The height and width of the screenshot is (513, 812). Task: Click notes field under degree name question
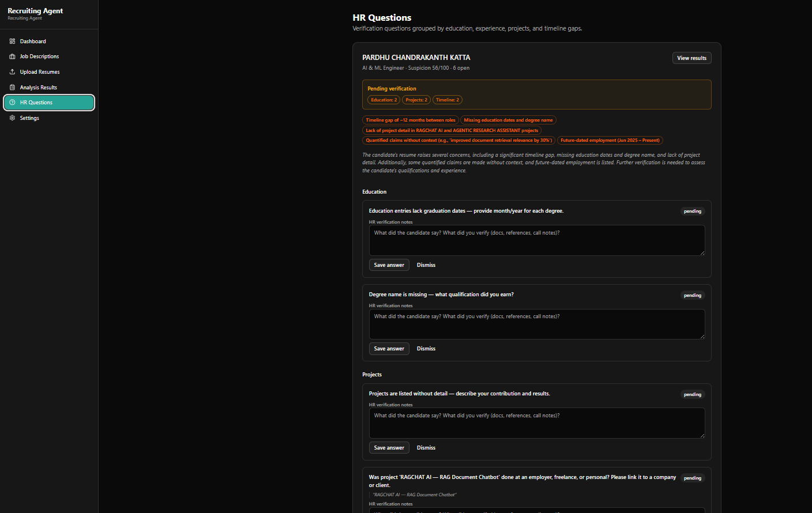(537, 324)
